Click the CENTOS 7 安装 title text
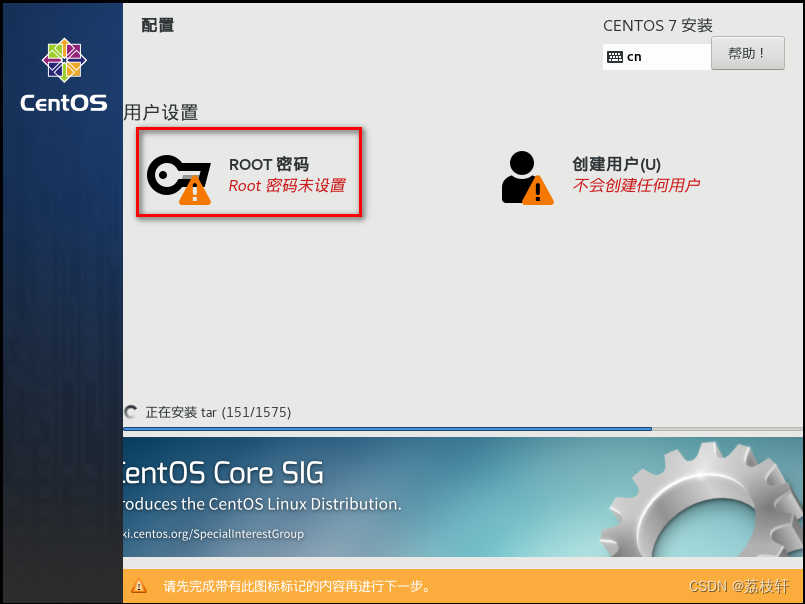The height and width of the screenshot is (604, 805). coord(658,26)
